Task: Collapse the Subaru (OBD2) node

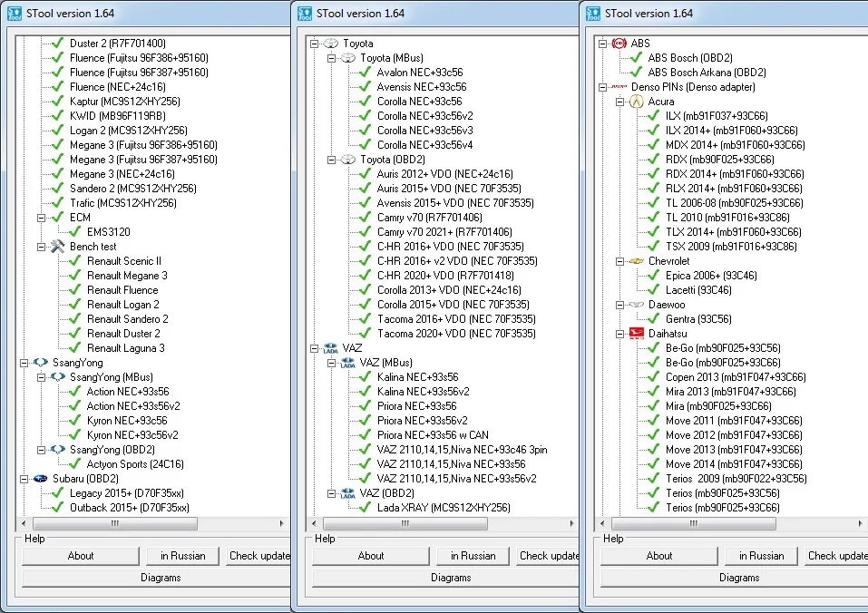Action: 24,479
